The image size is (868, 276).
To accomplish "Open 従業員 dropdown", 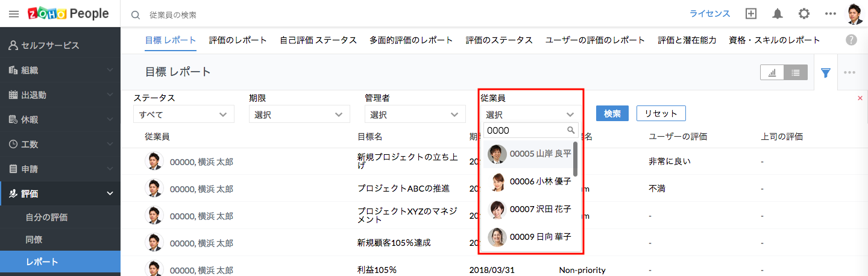I will [x=531, y=114].
